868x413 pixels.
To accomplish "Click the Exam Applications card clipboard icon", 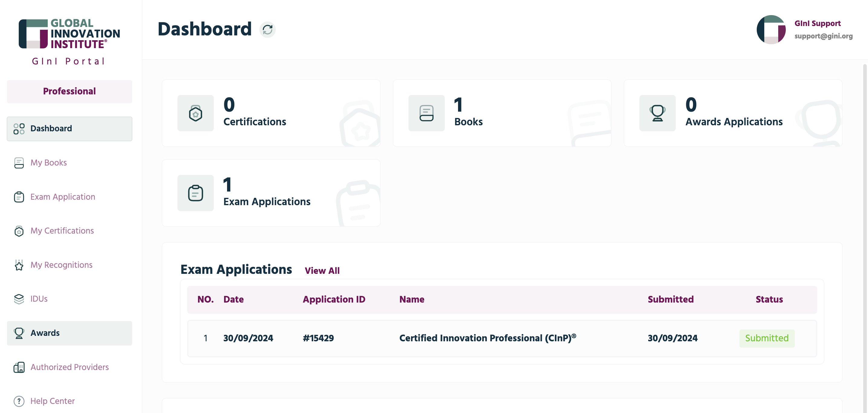I will (x=195, y=193).
